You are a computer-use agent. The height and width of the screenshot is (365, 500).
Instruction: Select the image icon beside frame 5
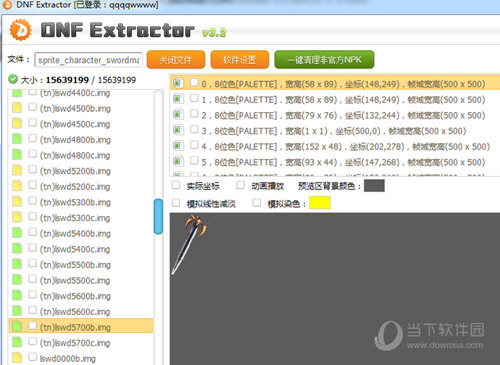click(178, 161)
